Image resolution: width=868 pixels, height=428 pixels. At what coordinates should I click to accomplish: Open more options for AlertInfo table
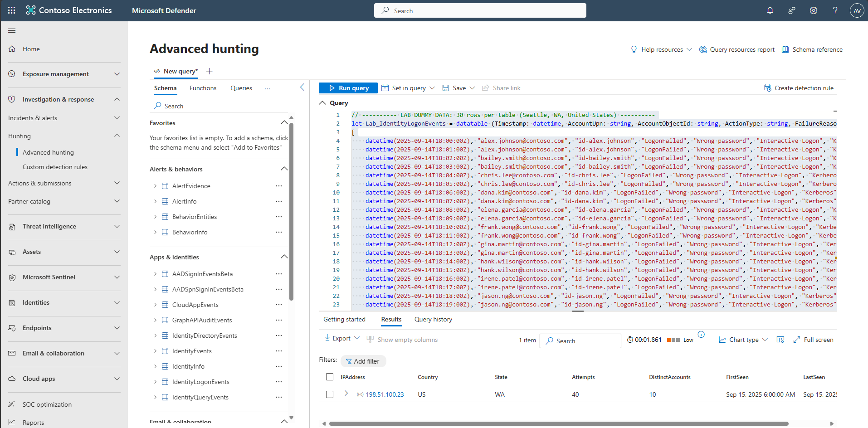(x=279, y=201)
